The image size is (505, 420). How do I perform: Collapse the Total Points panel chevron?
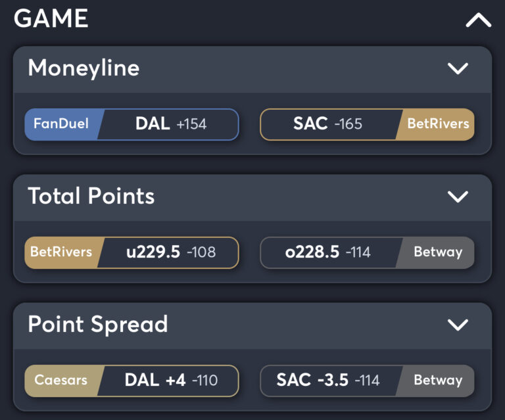click(457, 197)
